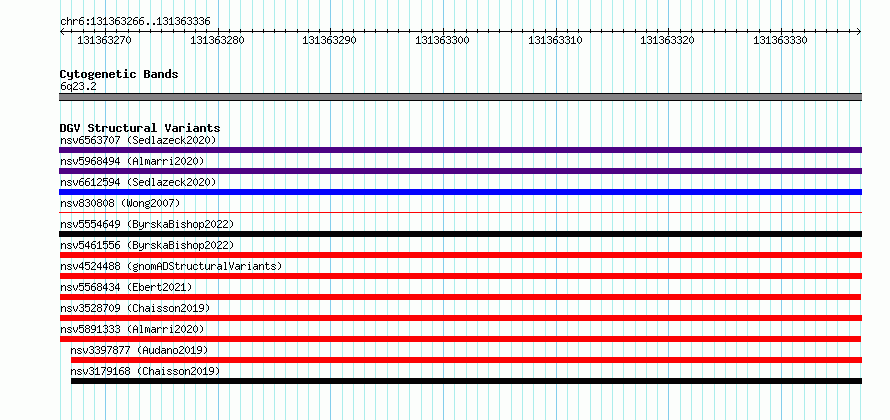Click the nsv5968494 (Almarri2020) label
The height and width of the screenshot is (420, 890).
[x=132, y=161]
